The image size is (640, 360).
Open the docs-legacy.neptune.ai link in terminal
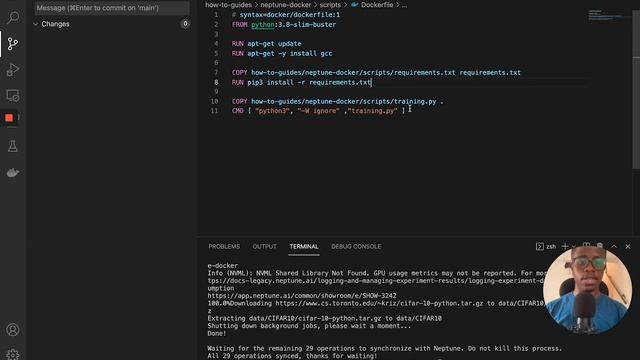click(x=376, y=281)
